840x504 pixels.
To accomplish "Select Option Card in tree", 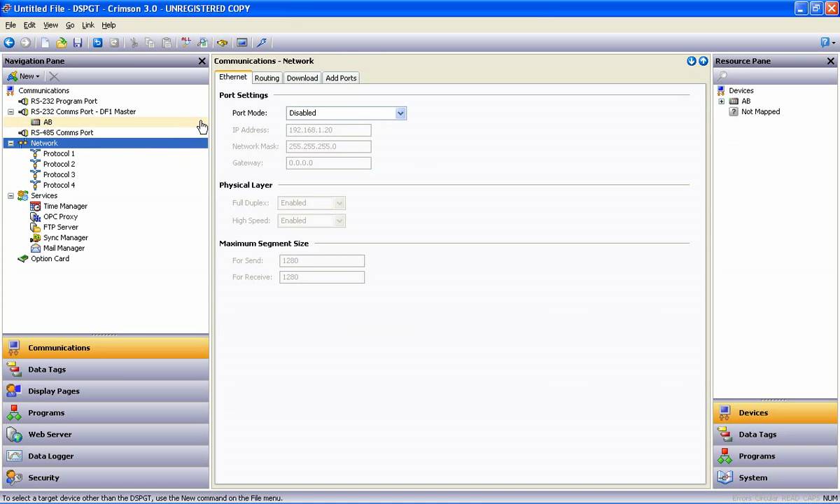I will pyautogui.click(x=50, y=258).
